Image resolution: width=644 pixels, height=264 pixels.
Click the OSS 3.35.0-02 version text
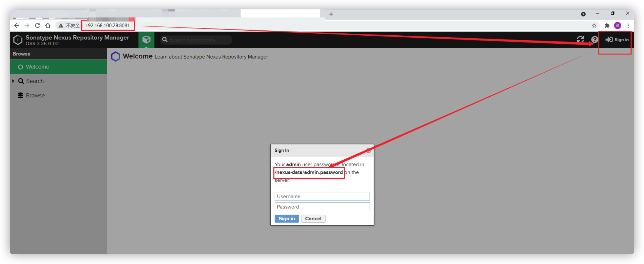click(x=42, y=44)
